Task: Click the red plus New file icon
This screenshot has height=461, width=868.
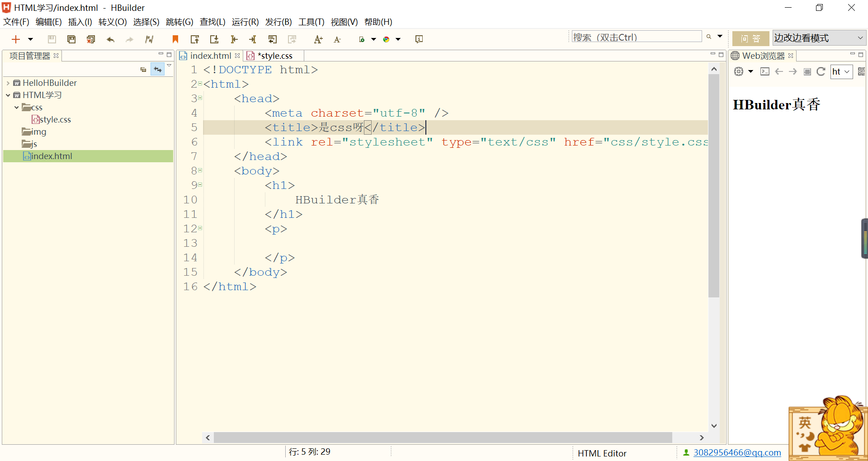Action: point(16,39)
